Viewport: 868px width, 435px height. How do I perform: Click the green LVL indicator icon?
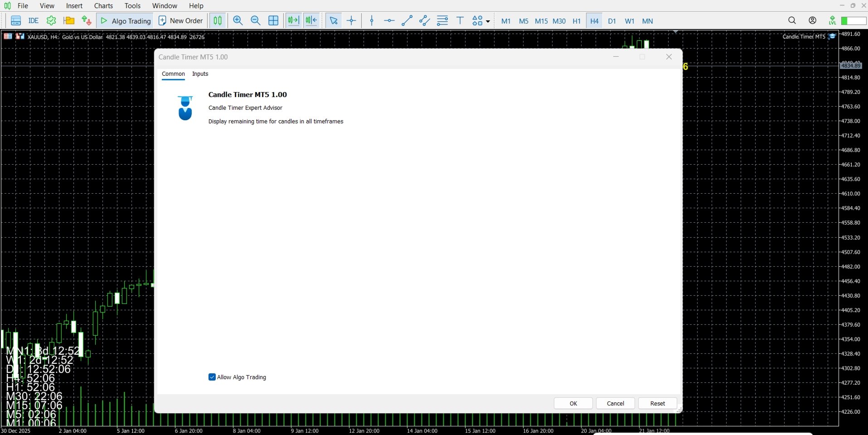(832, 20)
